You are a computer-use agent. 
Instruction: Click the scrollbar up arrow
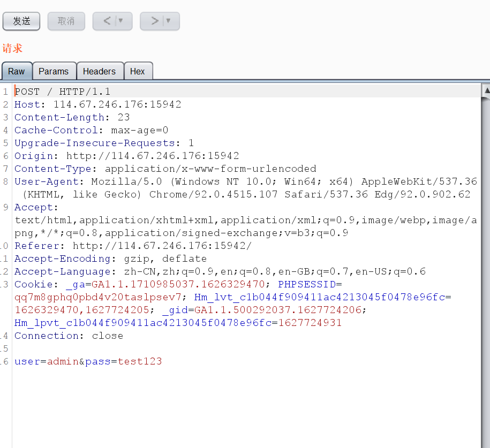(486, 91)
